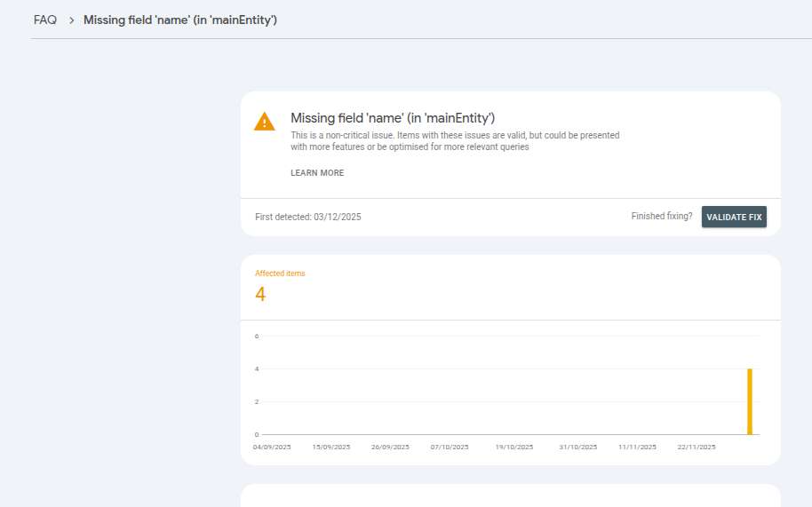812x507 pixels.
Task: Click the affected items count 4
Action: pyautogui.click(x=260, y=295)
